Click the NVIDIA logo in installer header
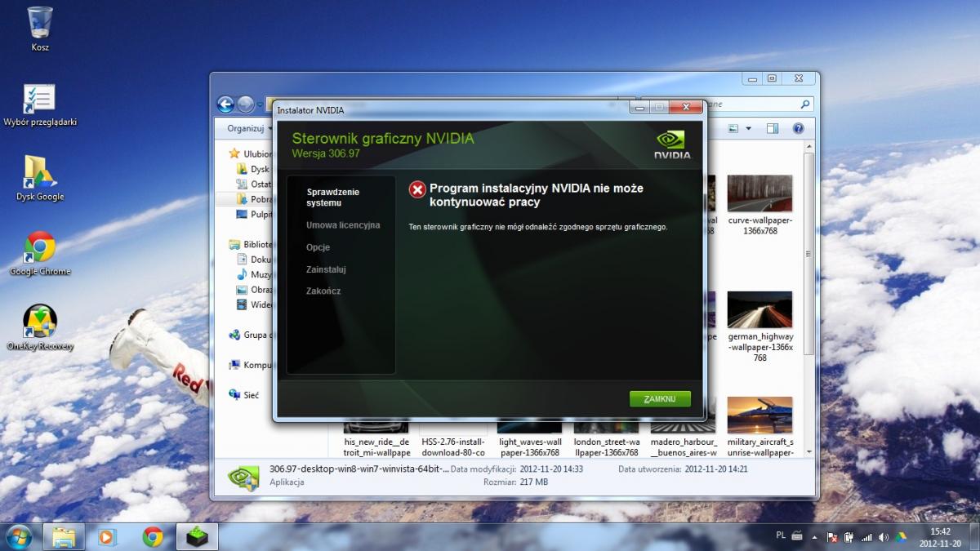 [672, 144]
